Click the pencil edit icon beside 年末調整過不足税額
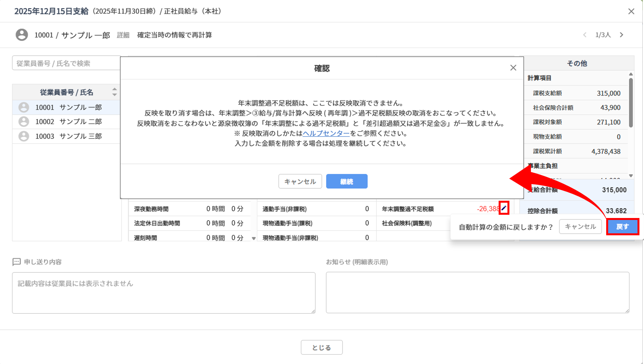Screen dimensions: 644x364 tap(504, 208)
